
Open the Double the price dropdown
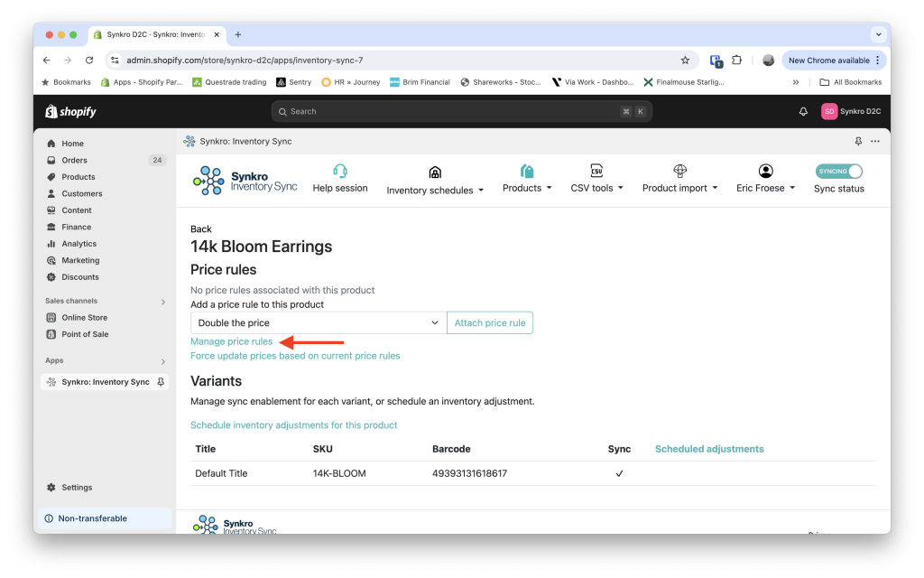coord(314,322)
